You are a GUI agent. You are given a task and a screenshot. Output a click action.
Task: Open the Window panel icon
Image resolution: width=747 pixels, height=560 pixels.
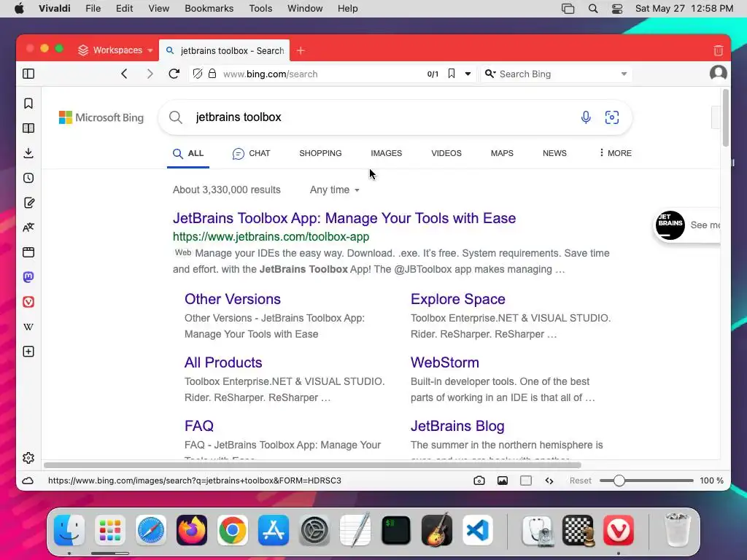28,252
